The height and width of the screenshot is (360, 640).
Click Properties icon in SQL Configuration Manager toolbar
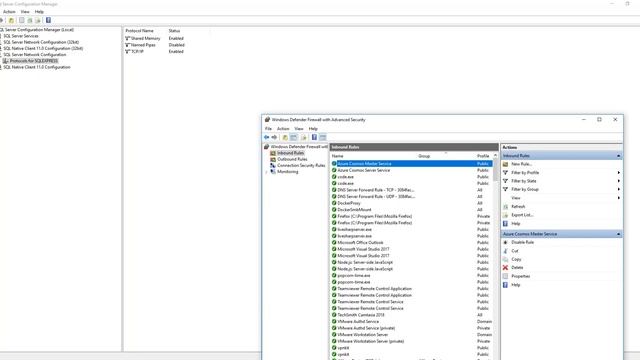pyautogui.click(x=22, y=20)
